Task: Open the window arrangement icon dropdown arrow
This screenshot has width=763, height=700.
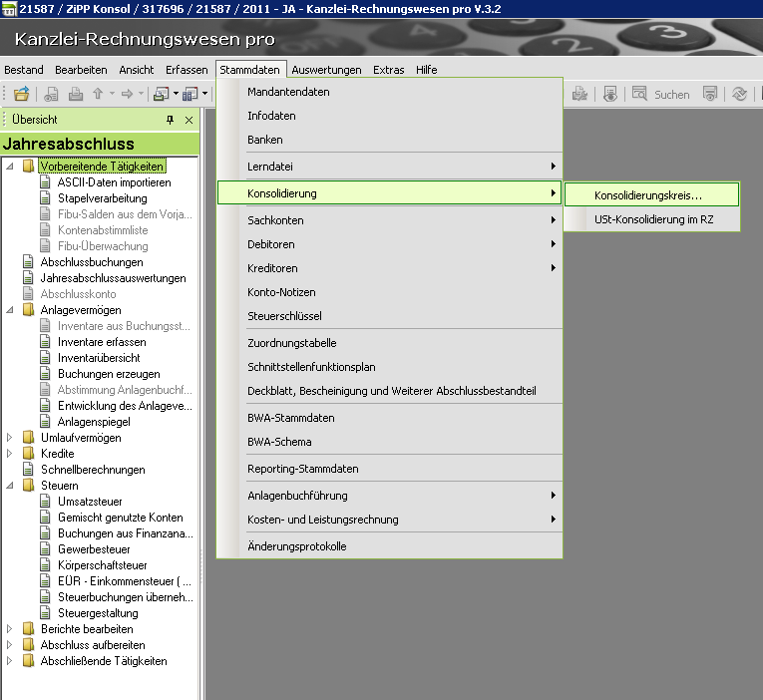Action: tap(176, 94)
